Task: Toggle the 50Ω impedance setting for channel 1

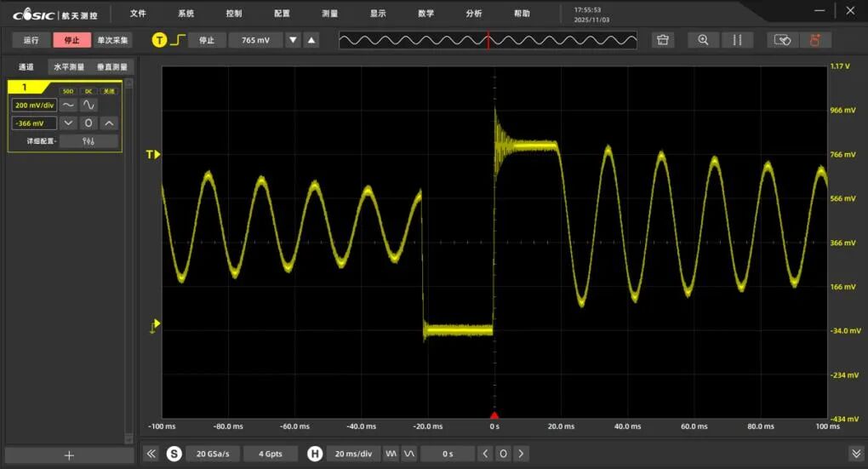Action: click(x=68, y=91)
